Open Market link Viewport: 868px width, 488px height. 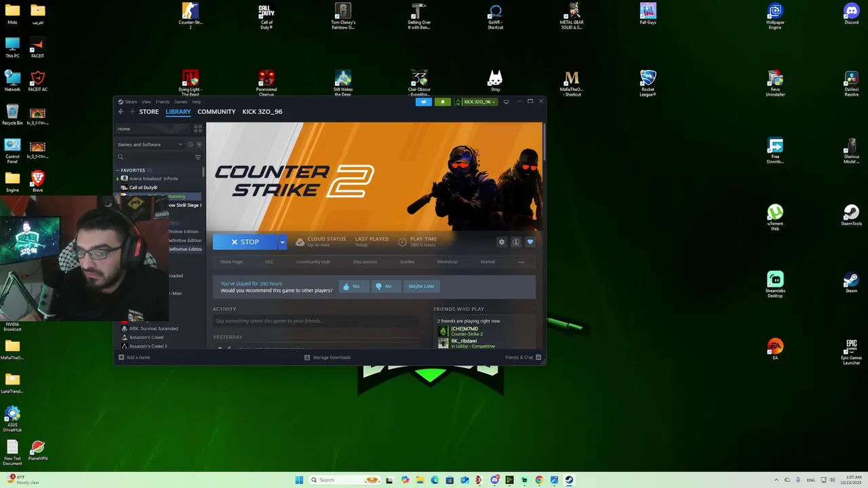coord(488,262)
